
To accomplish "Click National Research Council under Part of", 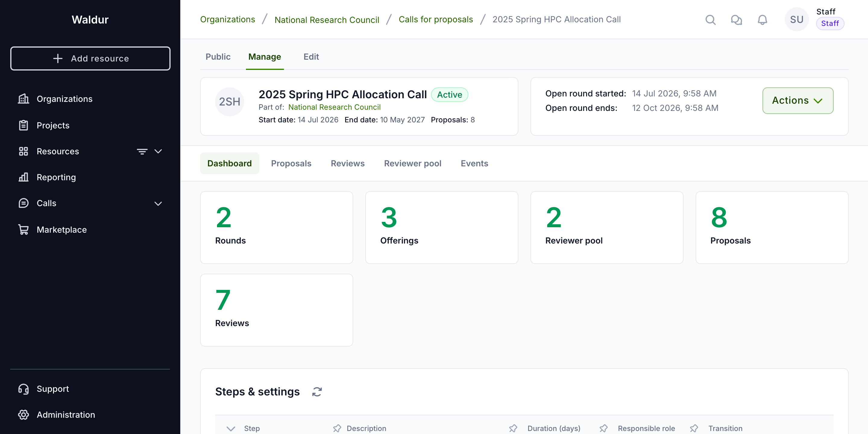I will [334, 107].
